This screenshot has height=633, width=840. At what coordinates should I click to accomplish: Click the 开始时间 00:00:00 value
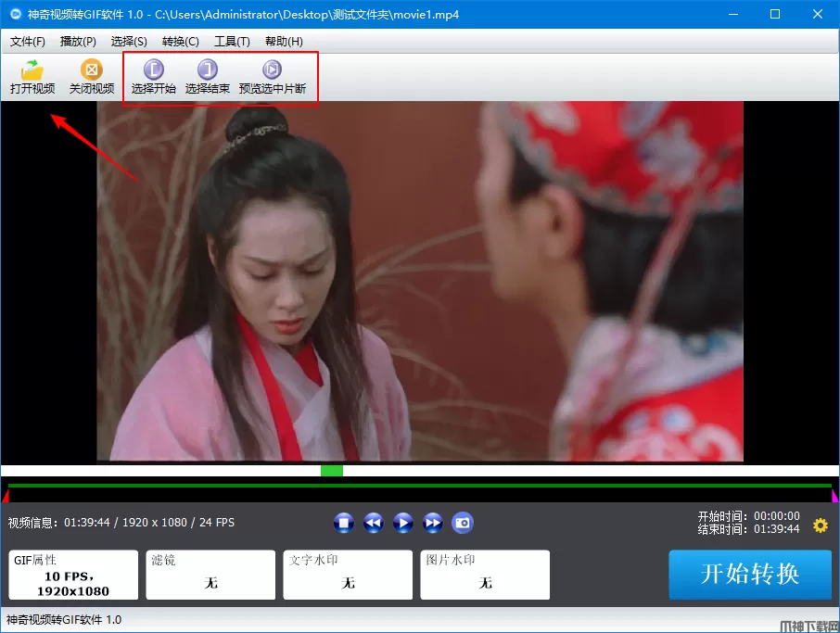[x=777, y=515]
